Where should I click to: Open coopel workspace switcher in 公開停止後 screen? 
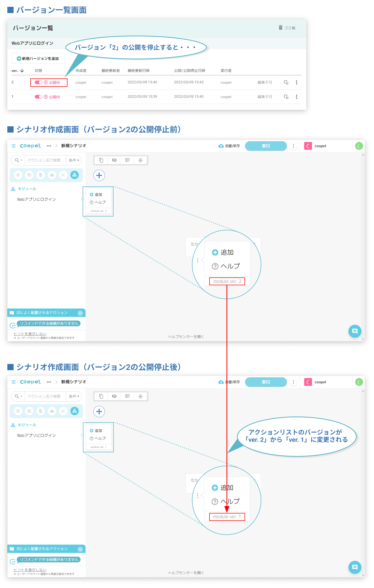pyautogui.click(x=315, y=382)
